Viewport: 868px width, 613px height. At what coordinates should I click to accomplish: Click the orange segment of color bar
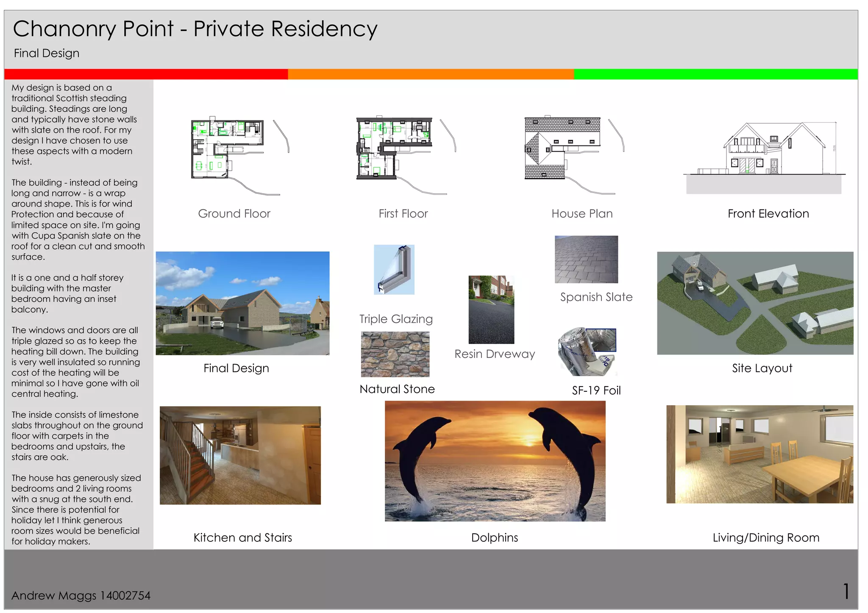pos(431,74)
